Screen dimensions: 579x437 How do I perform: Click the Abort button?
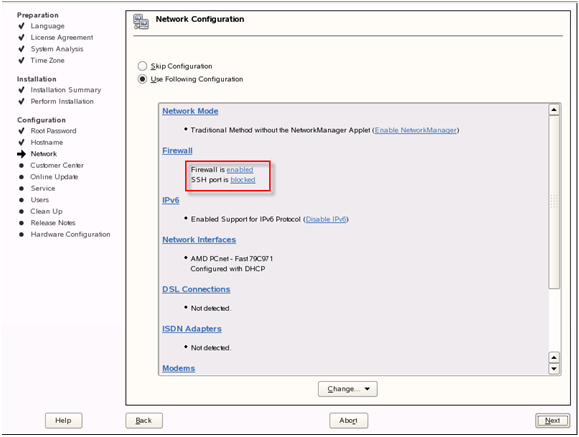348,420
